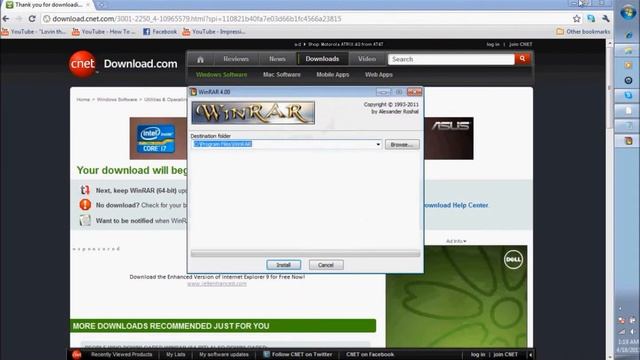Image resolution: width=640 pixels, height=360 pixels.
Task: Open My Lists in bottom bar
Action: click(176, 354)
